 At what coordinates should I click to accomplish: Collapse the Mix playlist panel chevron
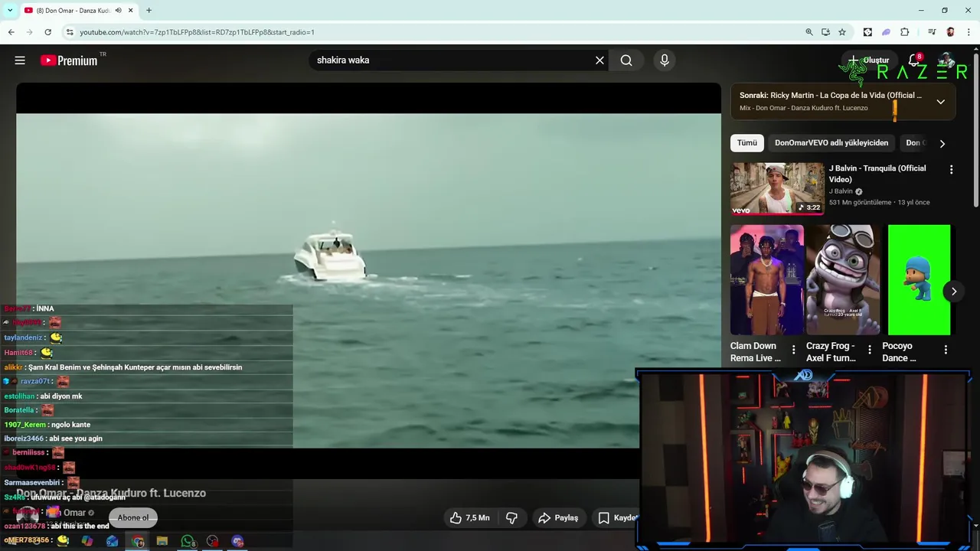point(940,102)
